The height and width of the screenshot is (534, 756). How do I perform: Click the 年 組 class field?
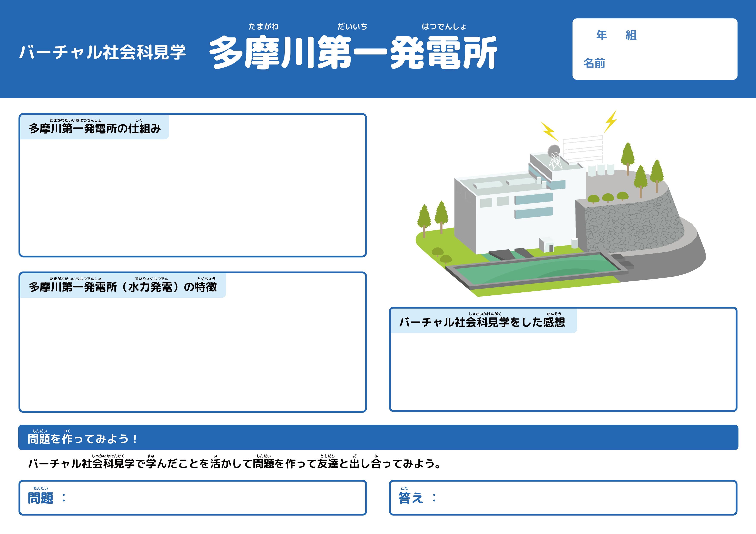pos(616,35)
